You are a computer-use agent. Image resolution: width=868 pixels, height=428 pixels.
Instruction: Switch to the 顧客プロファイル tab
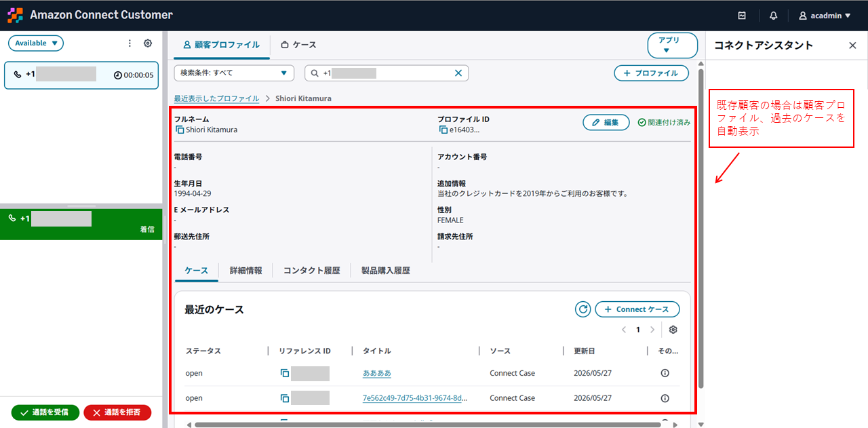[221, 45]
